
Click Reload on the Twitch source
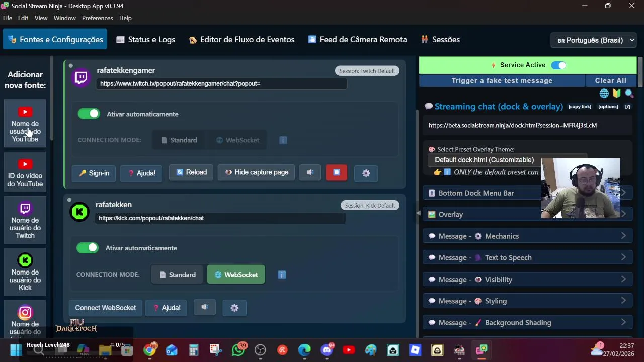click(x=191, y=172)
